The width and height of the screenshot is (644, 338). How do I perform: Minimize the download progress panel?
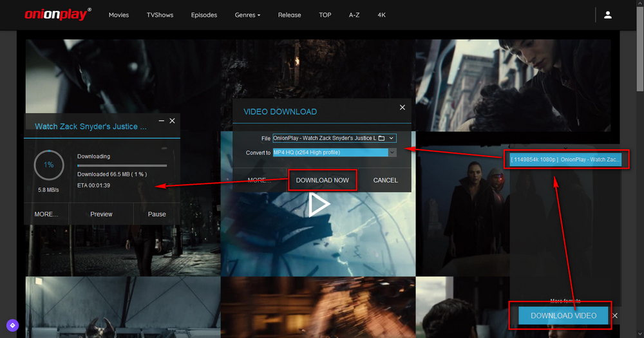161,121
